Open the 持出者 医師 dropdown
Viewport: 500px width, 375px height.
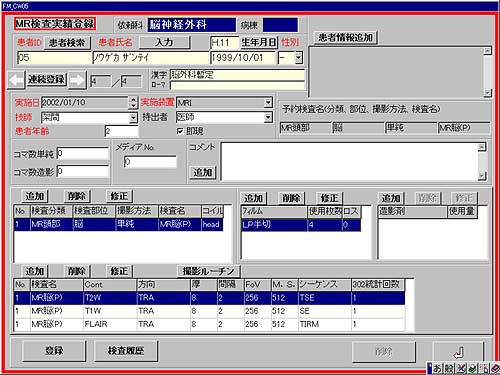(x=268, y=117)
